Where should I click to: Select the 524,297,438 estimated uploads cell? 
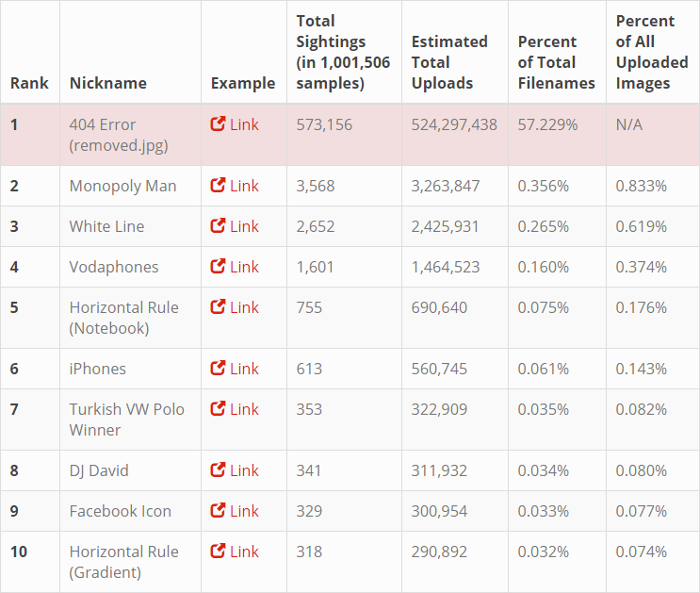coord(454,124)
